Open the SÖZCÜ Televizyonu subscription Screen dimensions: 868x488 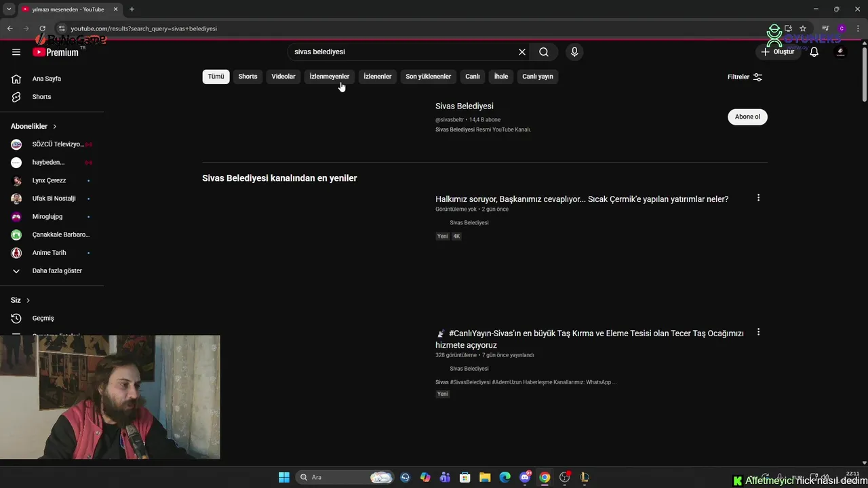pos(52,144)
